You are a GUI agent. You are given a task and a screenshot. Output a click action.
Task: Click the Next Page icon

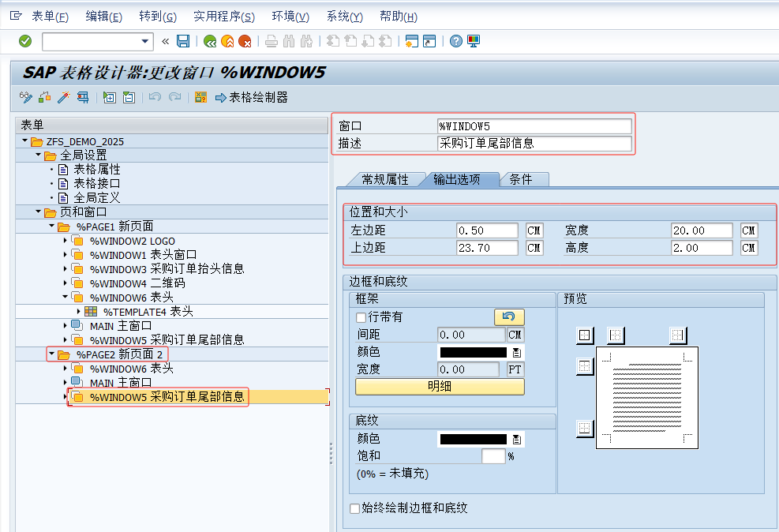368,41
